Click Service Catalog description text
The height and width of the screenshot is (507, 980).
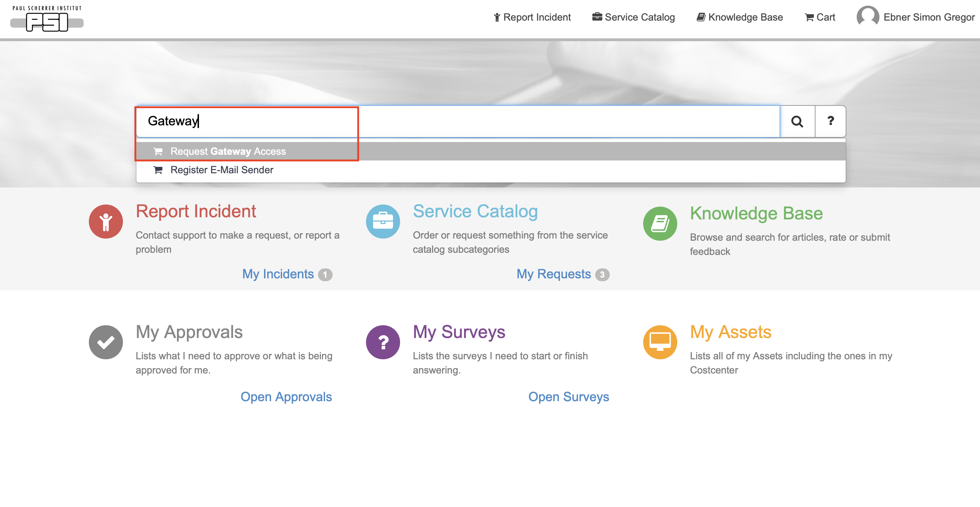click(x=510, y=242)
